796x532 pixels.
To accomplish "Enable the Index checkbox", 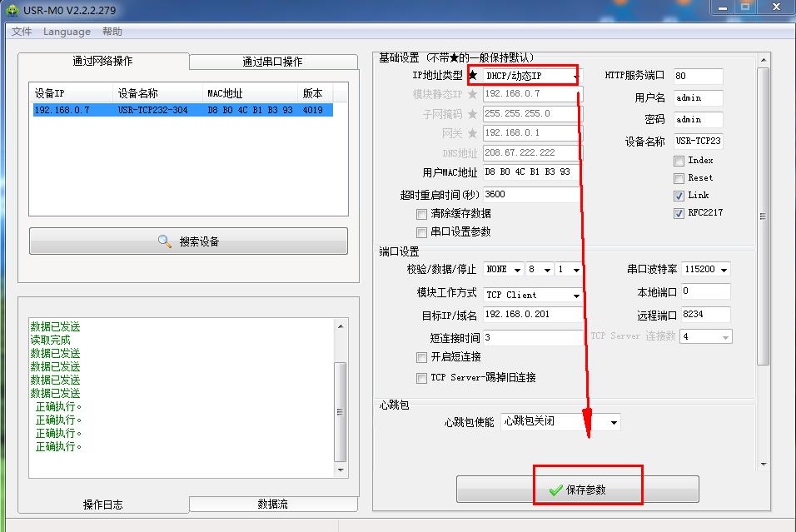I will pos(679,161).
